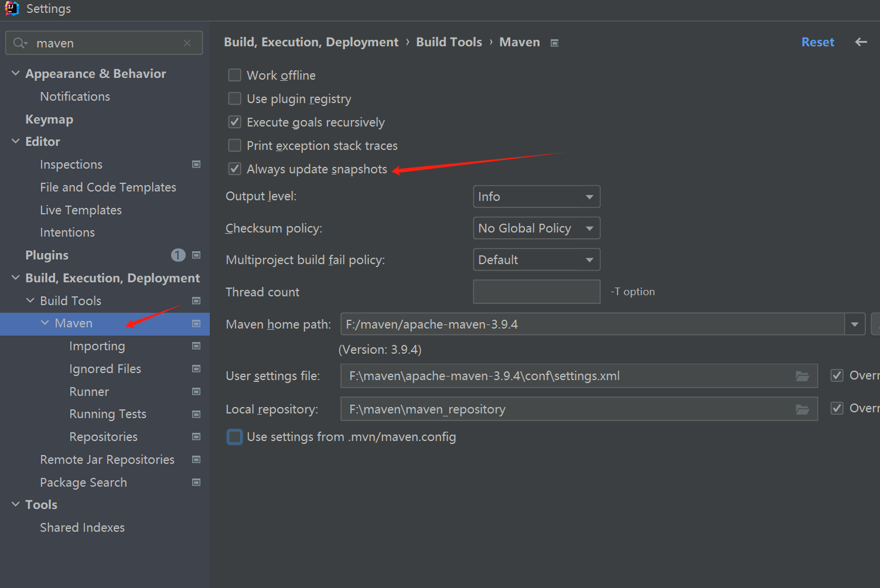Enable Print exception stack traces
Image resolution: width=880 pixels, height=588 pixels.
[234, 145]
